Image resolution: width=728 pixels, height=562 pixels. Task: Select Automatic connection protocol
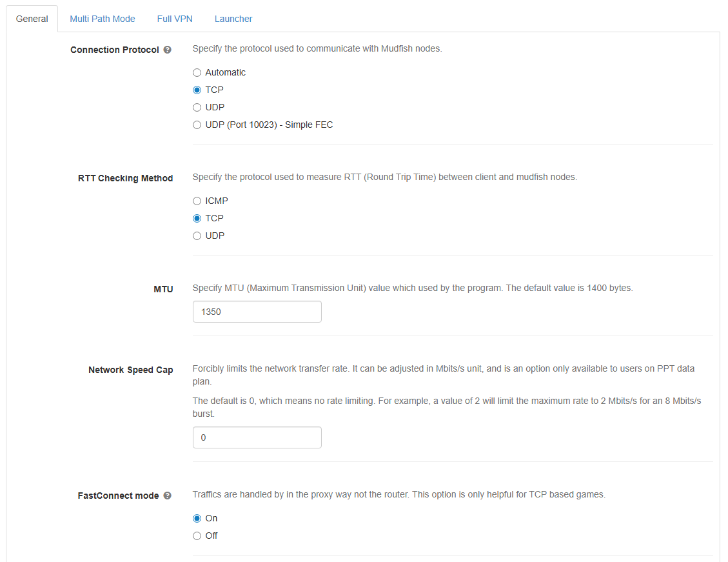coord(197,72)
